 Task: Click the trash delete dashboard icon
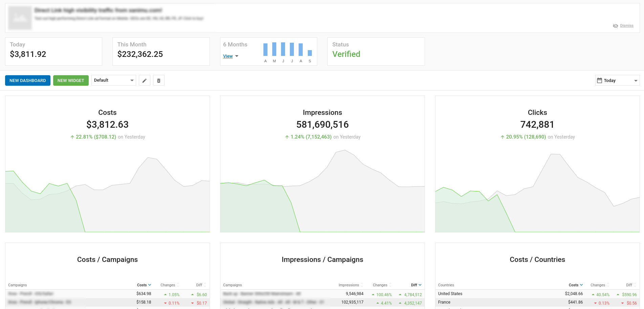point(159,81)
